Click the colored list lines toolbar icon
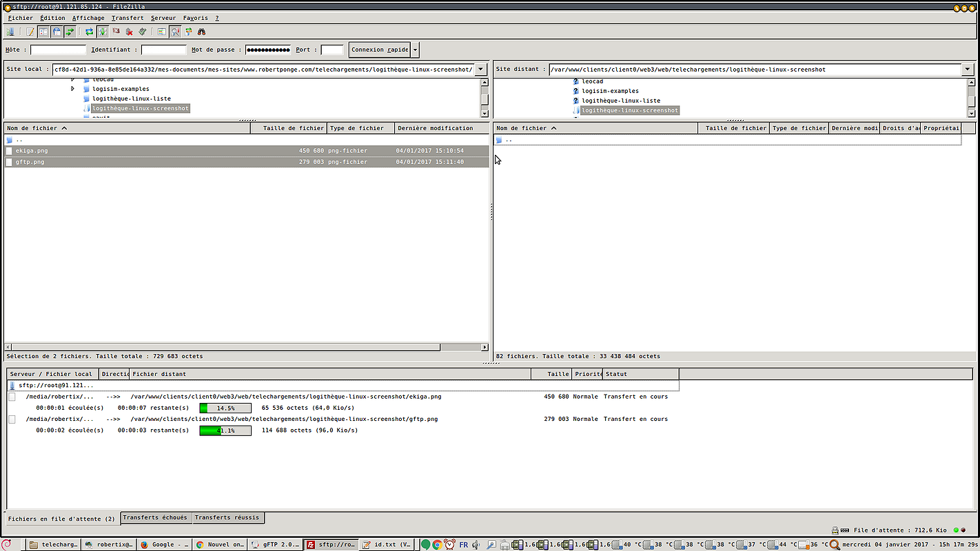 (161, 32)
